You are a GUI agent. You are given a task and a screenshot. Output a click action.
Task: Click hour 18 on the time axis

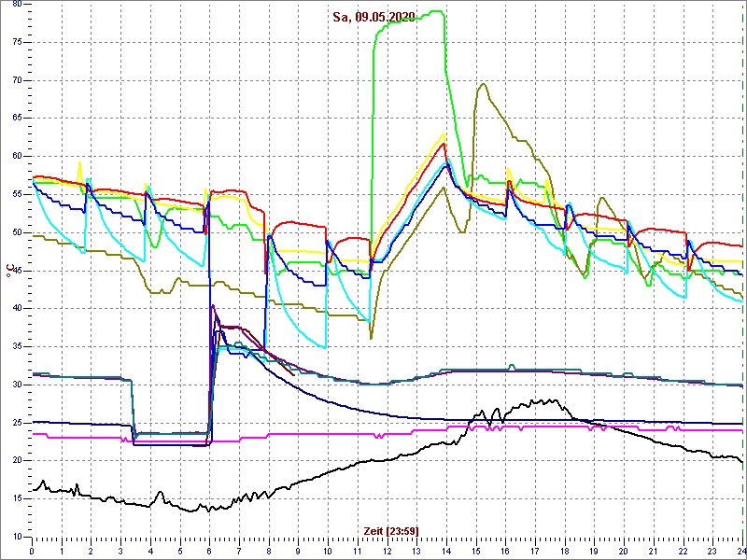pos(565,550)
